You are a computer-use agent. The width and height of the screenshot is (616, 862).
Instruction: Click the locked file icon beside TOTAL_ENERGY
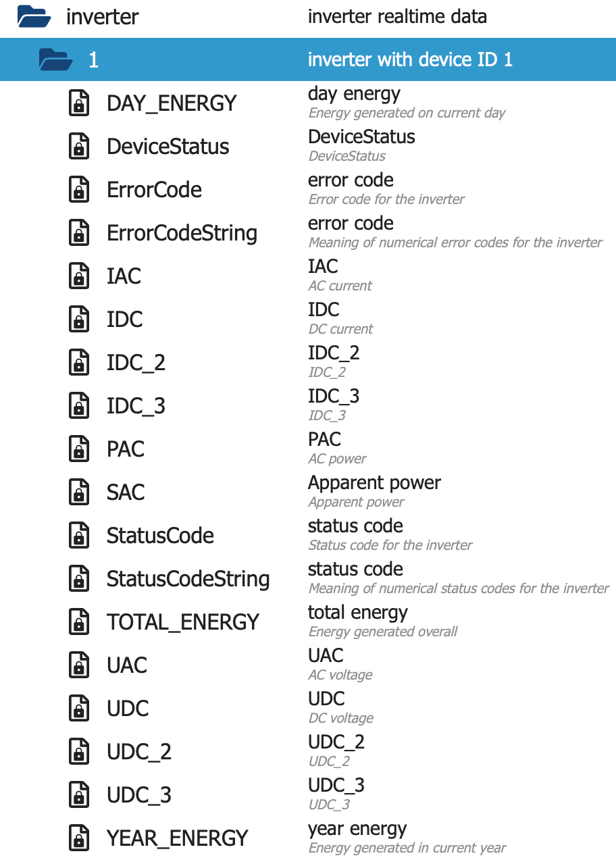pos(79,622)
